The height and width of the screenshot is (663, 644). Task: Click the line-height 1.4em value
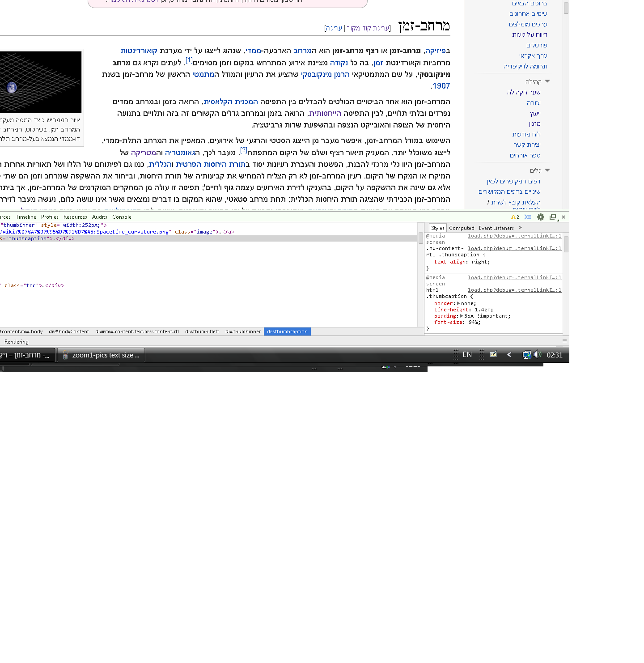point(483,310)
